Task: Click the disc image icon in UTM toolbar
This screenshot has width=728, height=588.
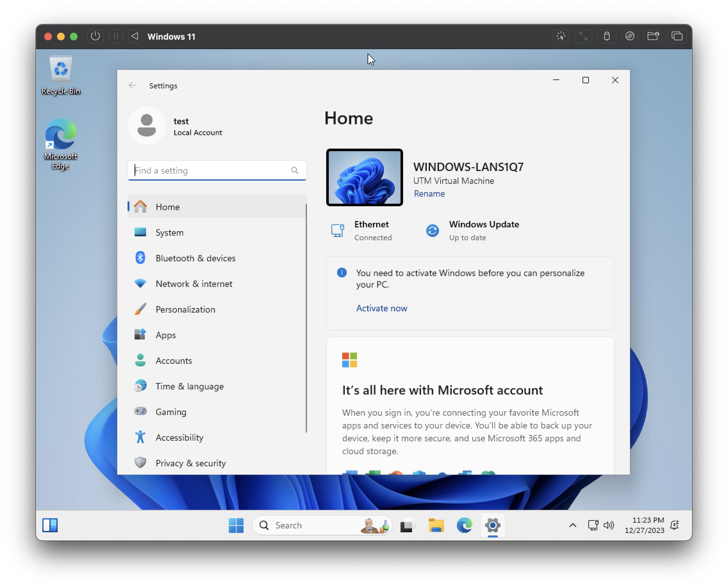Action: tap(630, 36)
